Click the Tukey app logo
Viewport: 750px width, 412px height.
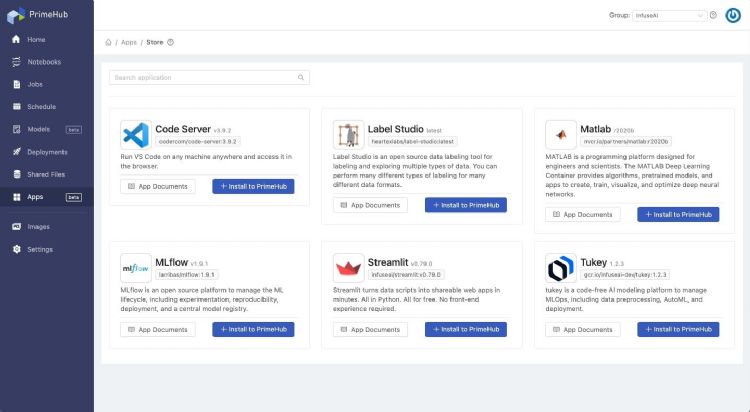pos(560,268)
